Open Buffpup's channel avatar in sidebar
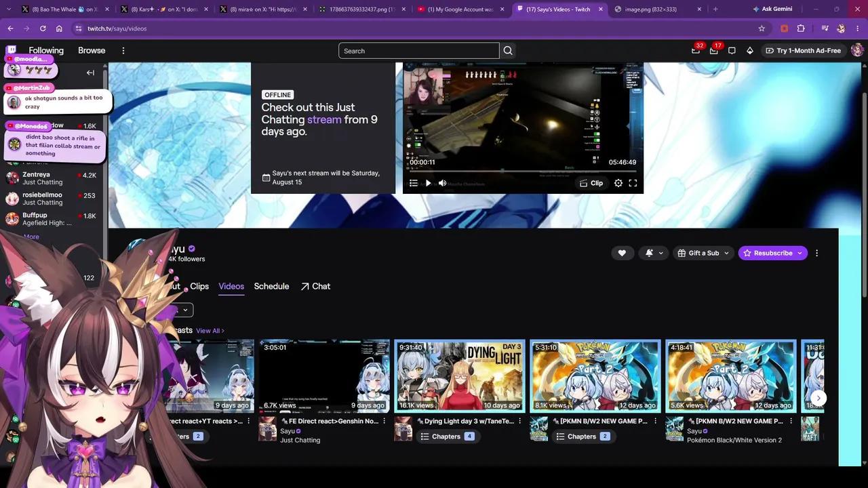Image resolution: width=868 pixels, height=488 pixels. tap(12, 219)
